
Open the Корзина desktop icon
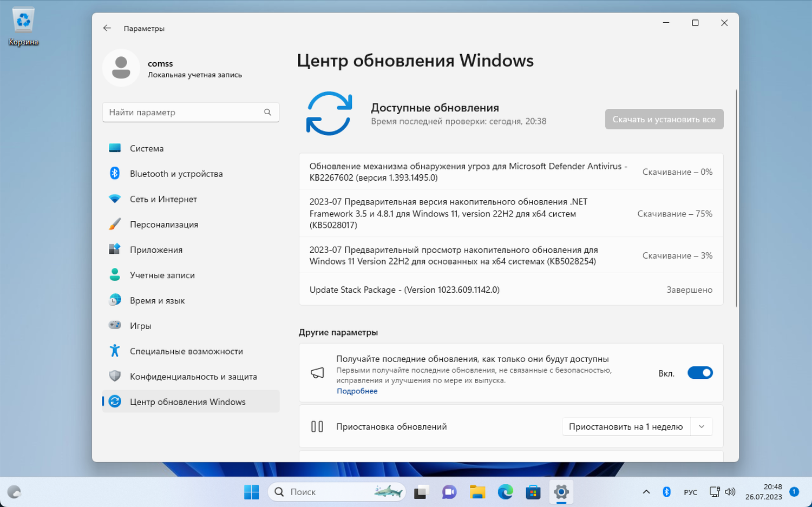[x=23, y=27]
